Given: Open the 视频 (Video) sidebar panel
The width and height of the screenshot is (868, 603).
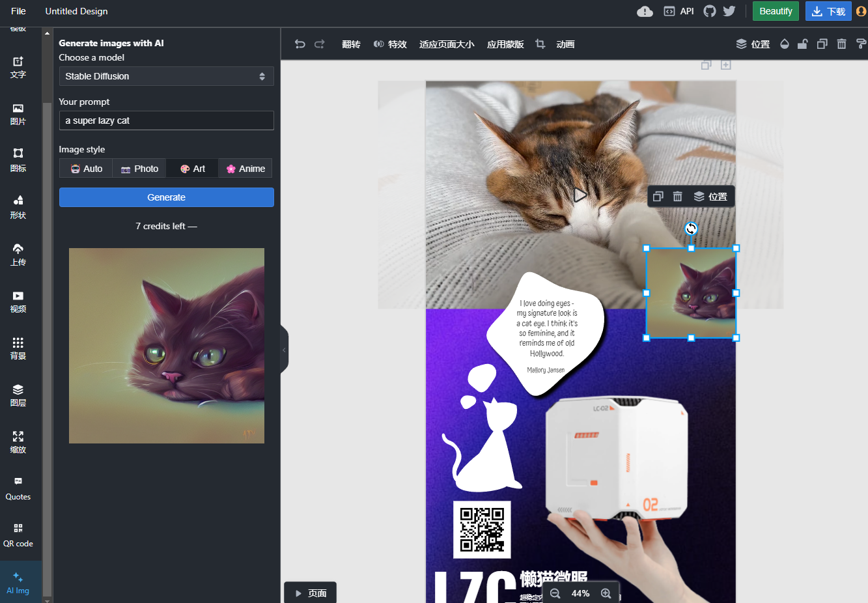Looking at the screenshot, I should tap(18, 301).
